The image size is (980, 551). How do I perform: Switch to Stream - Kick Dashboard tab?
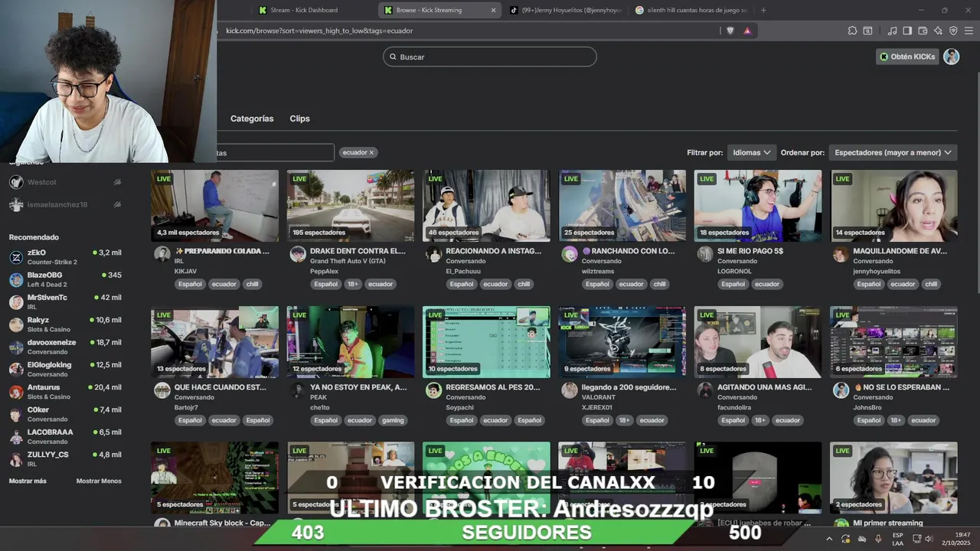pos(304,10)
